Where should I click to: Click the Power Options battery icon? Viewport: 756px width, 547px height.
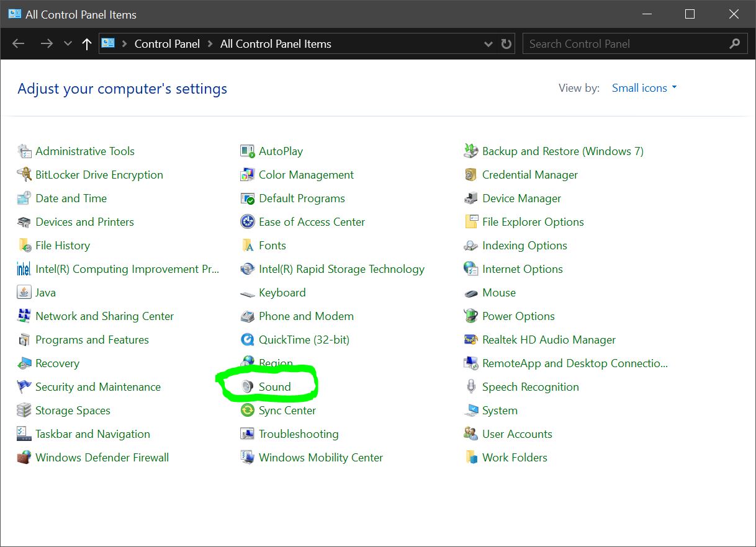(471, 316)
